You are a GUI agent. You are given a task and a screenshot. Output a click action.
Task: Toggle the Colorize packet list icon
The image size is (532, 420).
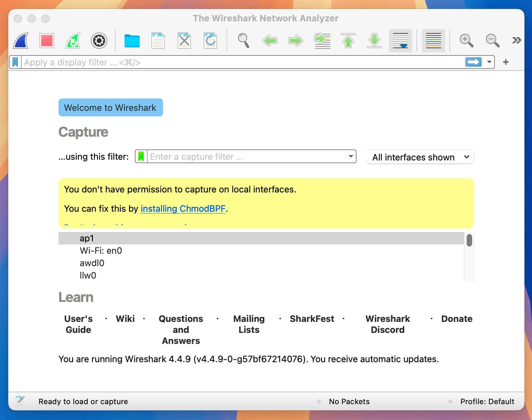[x=433, y=40]
